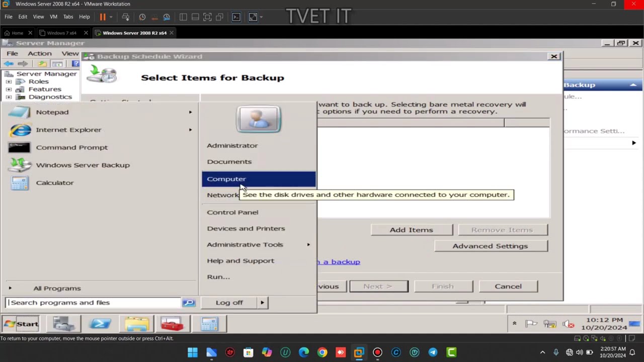This screenshot has height=362, width=644.
Task: Expand Features tree node
Action: [x=9, y=89]
